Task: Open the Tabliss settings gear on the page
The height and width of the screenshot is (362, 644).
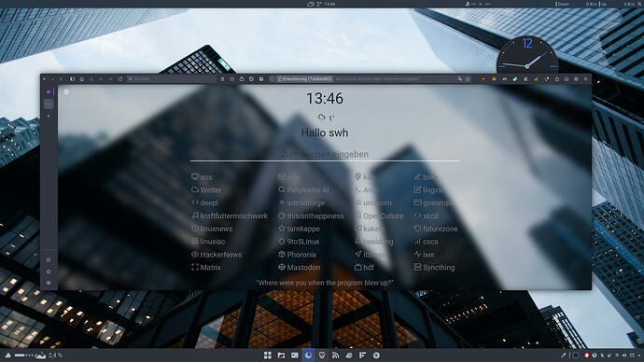Action: (x=66, y=92)
